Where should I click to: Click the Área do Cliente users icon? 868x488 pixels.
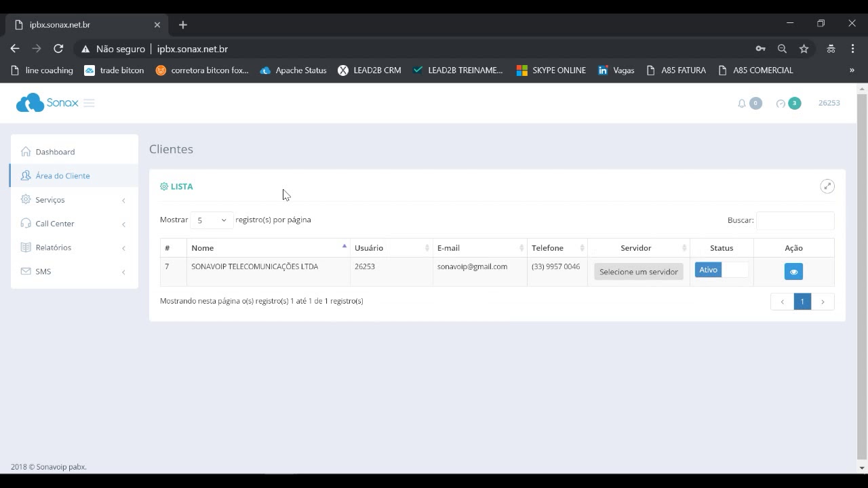tap(26, 176)
